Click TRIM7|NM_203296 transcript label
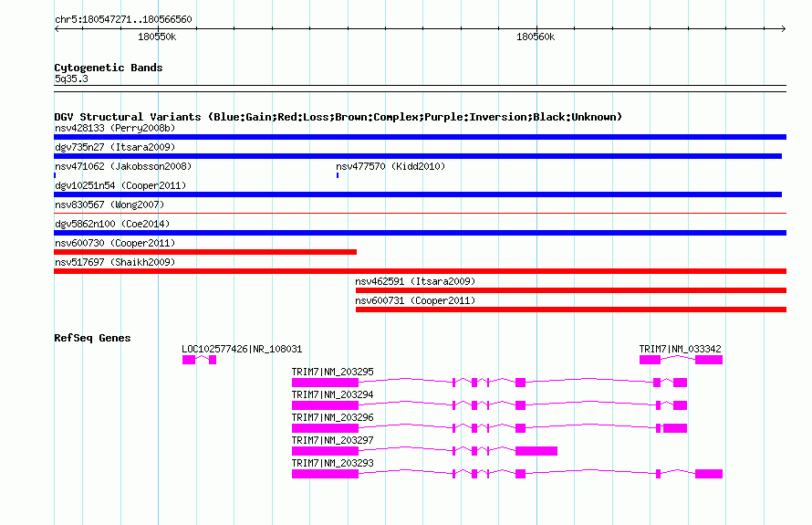The image size is (812, 525). pos(332,418)
